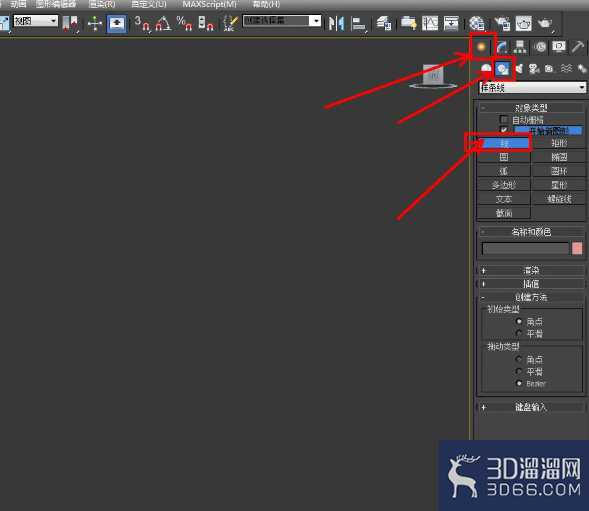Open the 渲染(R) menu

tap(102, 5)
